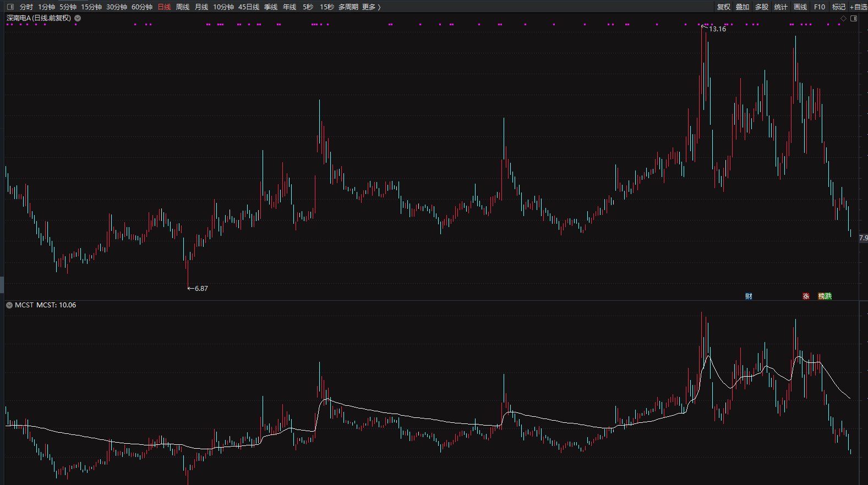
Task: Show more periods via 更多
Action: [x=372, y=7]
